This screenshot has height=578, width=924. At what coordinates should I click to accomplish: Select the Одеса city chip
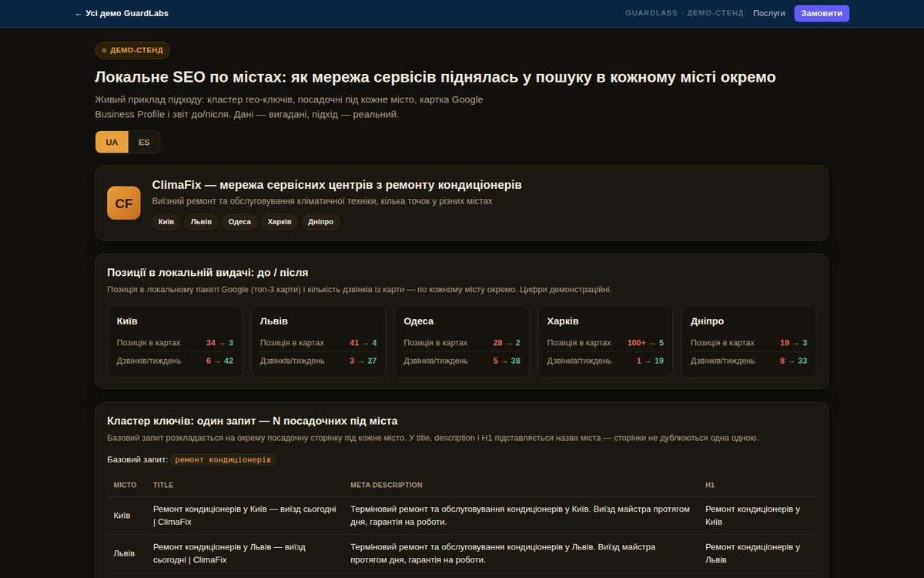pyautogui.click(x=239, y=222)
